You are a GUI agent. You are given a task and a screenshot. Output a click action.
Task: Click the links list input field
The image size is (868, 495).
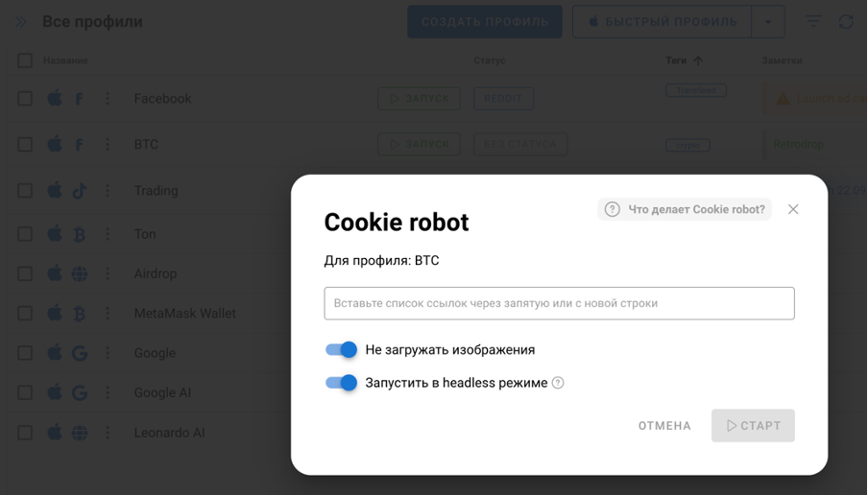559,303
